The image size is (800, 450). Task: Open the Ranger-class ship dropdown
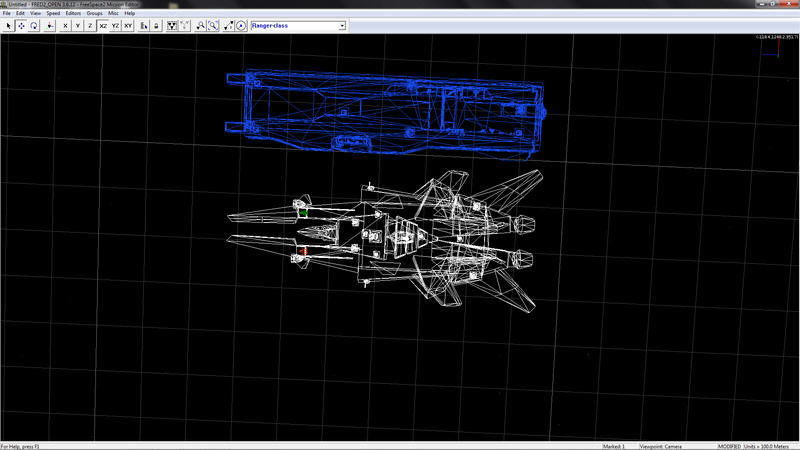tap(341, 25)
